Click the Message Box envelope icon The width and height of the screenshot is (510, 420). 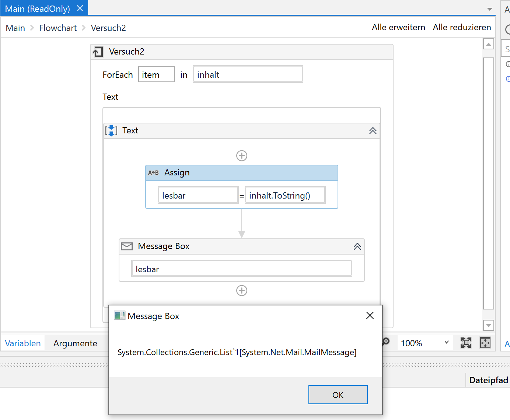coord(127,246)
